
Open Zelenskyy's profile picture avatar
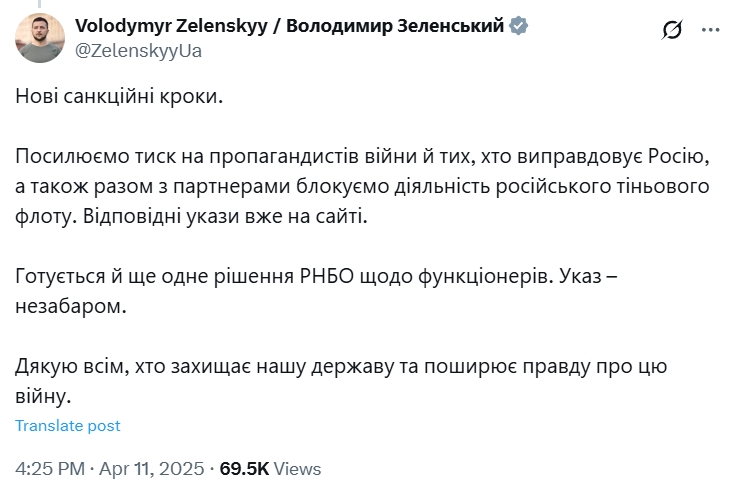(40, 38)
